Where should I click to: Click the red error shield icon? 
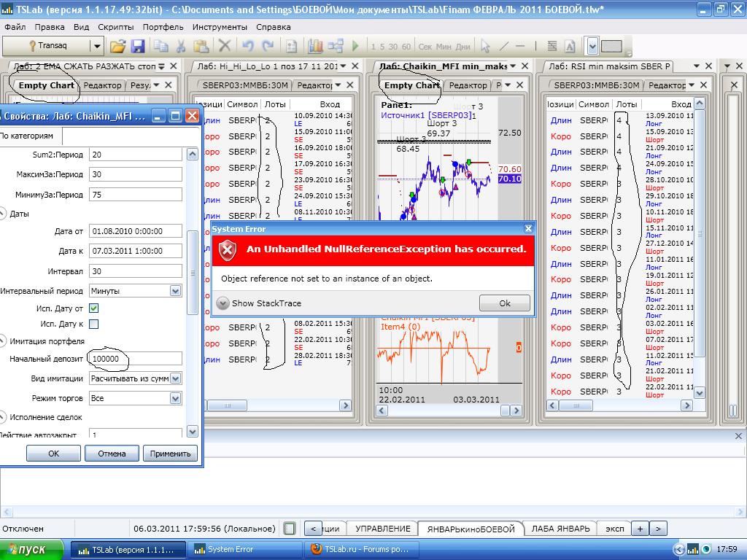228,249
